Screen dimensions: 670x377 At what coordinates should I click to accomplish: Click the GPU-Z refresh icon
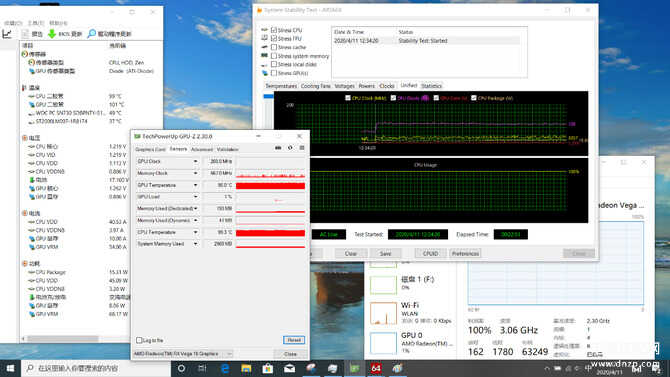290,148
